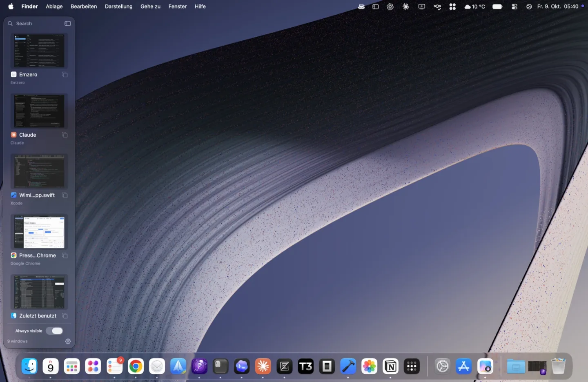Screen dimensions: 588x382
Task: Open the Calendar dock icon showing 9
Action: [51, 366]
